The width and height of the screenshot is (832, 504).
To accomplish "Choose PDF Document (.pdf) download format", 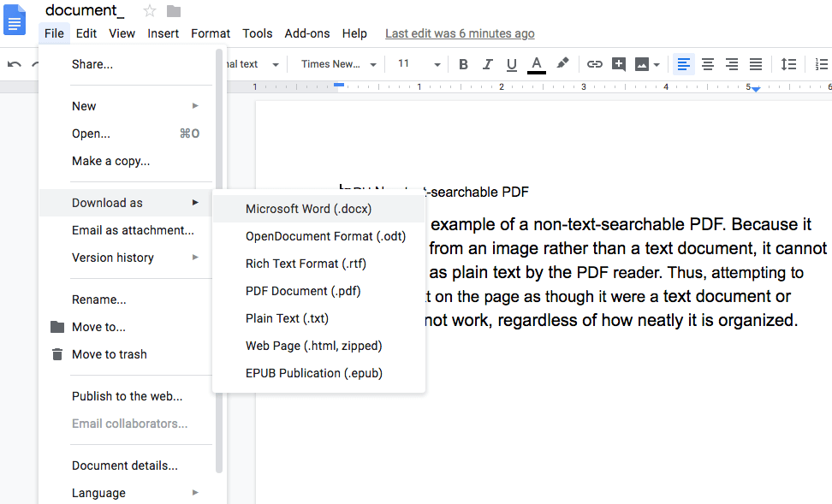I will 303,291.
